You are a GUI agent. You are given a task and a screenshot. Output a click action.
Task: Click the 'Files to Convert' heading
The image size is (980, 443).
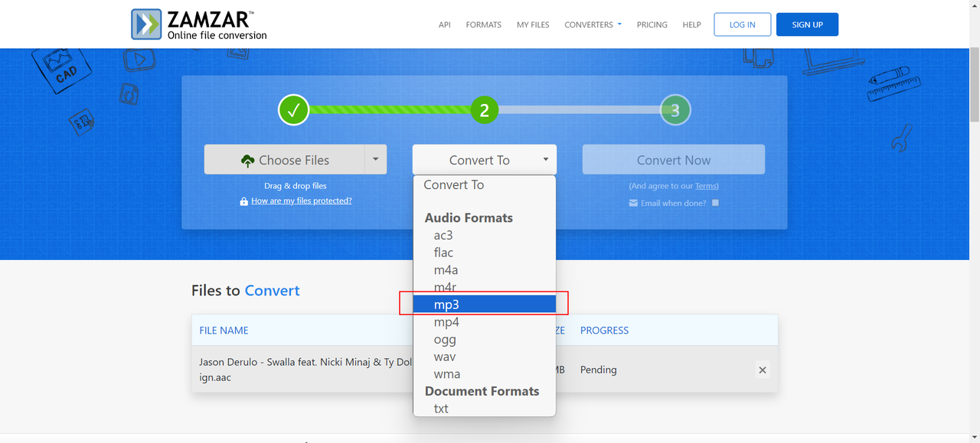pyautogui.click(x=245, y=291)
